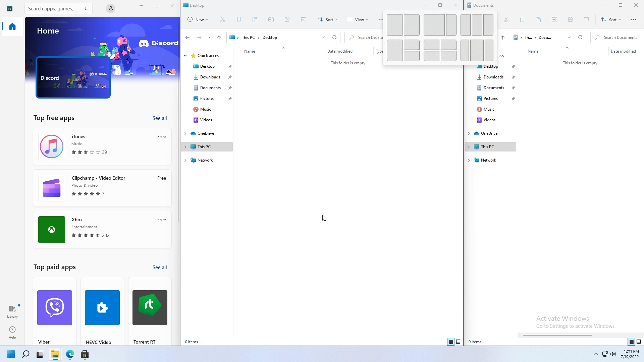Collapse Quick access in Desktop window tree
Image resolution: width=644 pixels, height=362 pixels.
click(x=185, y=56)
